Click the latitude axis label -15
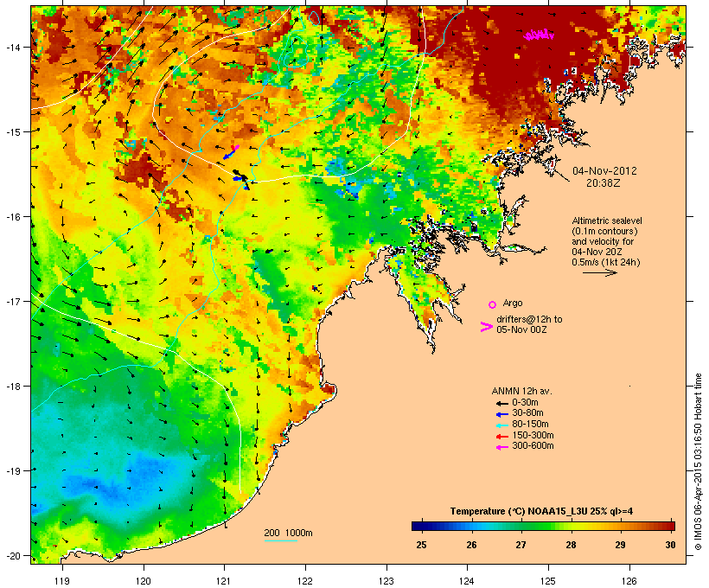 (x=12, y=132)
